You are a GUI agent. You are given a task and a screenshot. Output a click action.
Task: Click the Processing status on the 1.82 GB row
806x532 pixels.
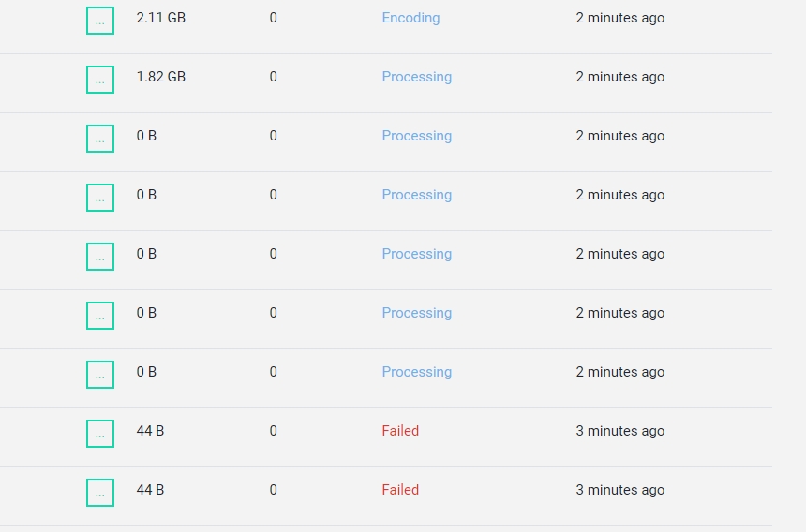click(x=416, y=77)
